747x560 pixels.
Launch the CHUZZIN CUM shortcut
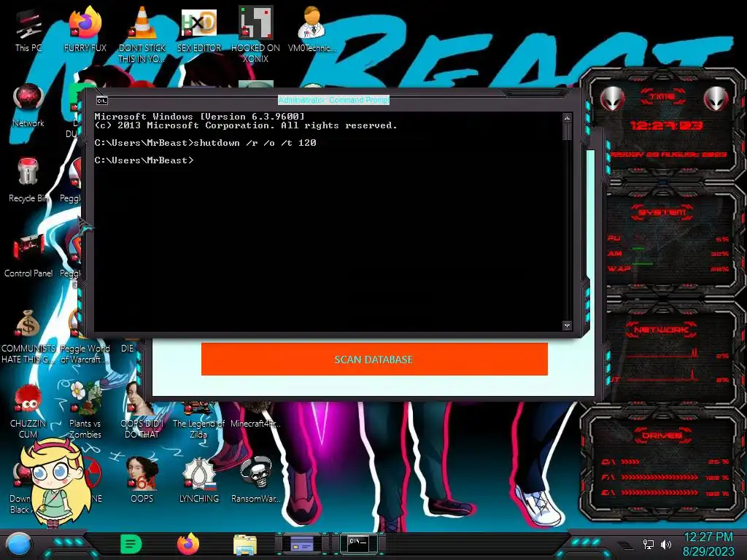pos(28,412)
